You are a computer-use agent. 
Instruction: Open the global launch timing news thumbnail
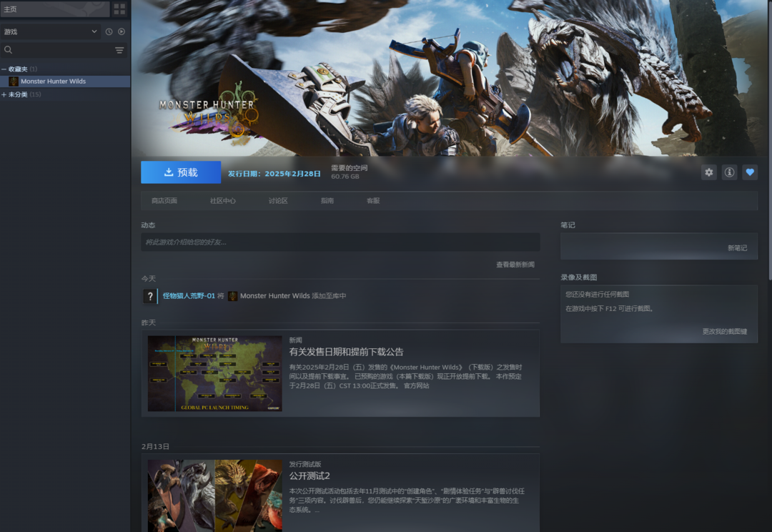click(x=214, y=373)
